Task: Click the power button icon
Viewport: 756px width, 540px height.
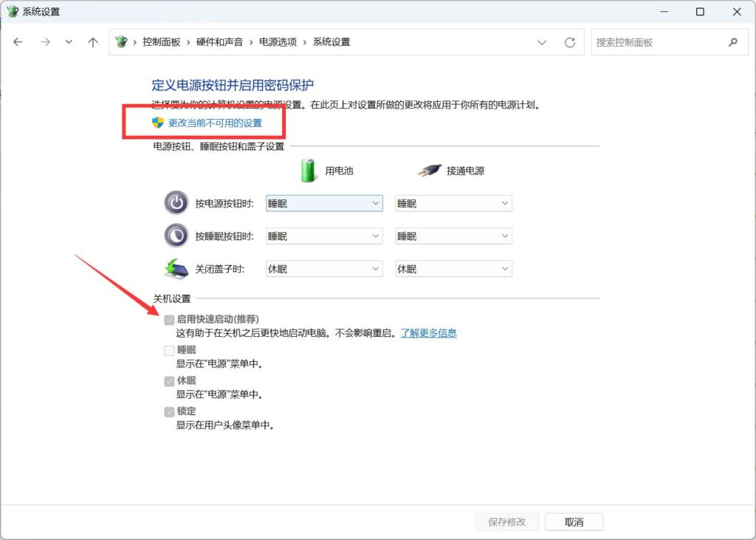Action: 176,203
